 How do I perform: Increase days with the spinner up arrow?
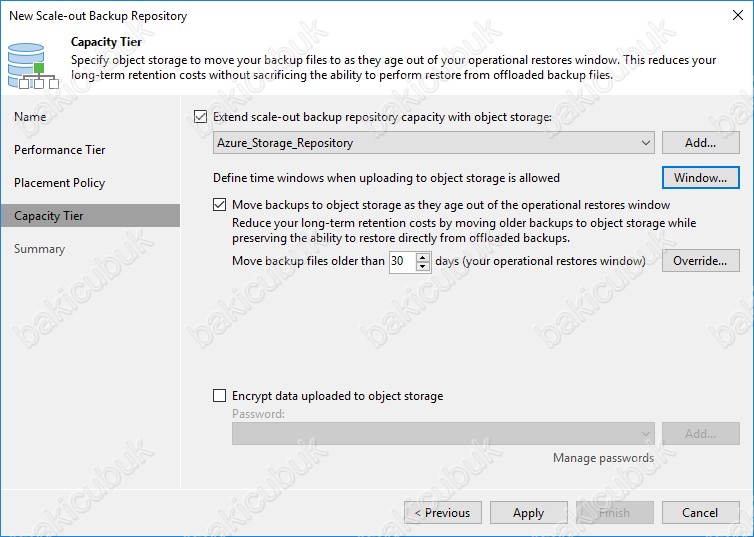tap(423, 257)
